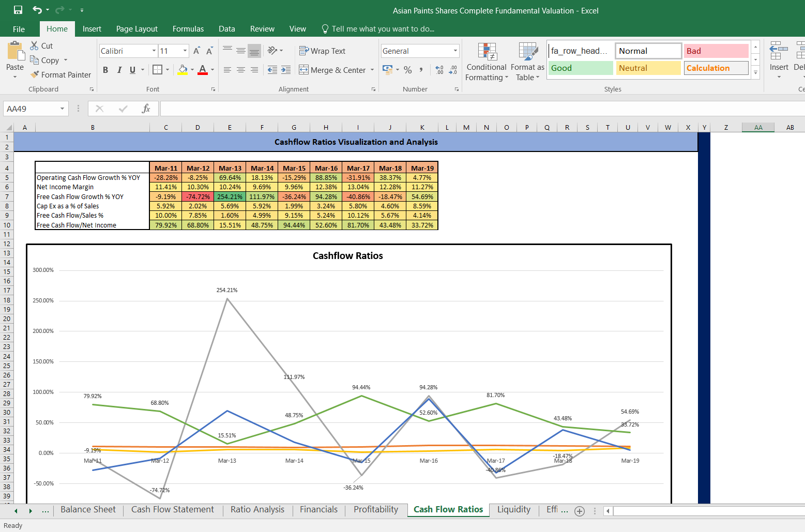Add a new sheet with plus button
The height and width of the screenshot is (532, 805).
tap(580, 511)
